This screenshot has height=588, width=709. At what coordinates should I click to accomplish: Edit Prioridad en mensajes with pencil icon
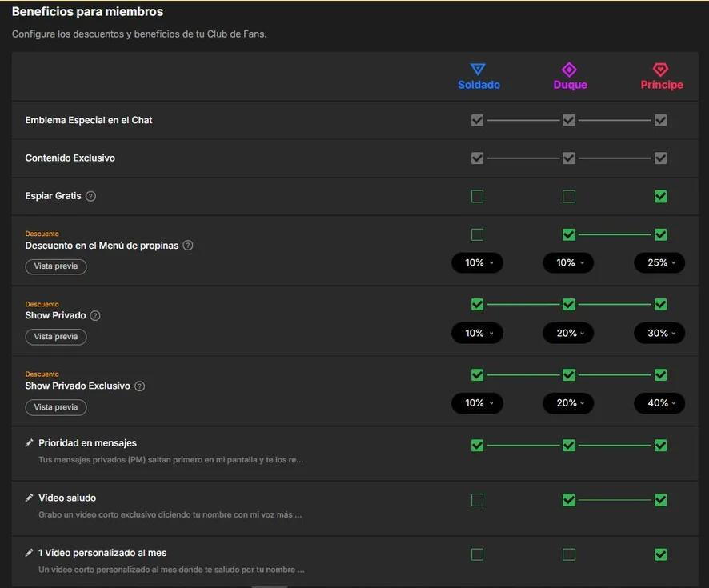tap(29, 443)
